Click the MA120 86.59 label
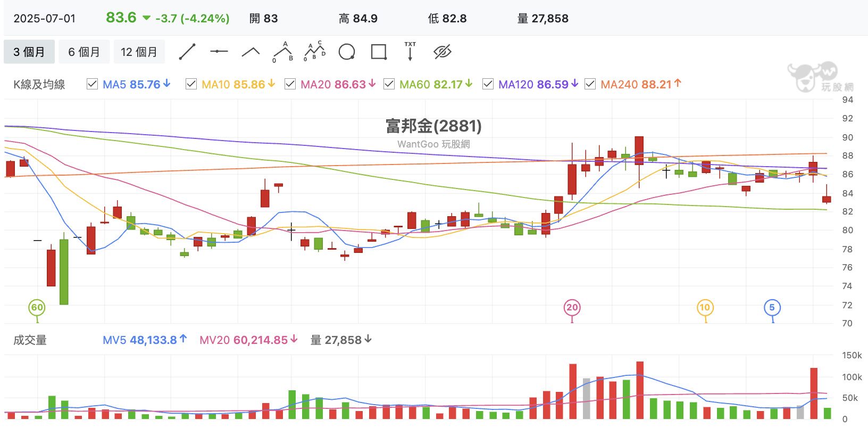This screenshot has height=427, width=868. (x=538, y=84)
